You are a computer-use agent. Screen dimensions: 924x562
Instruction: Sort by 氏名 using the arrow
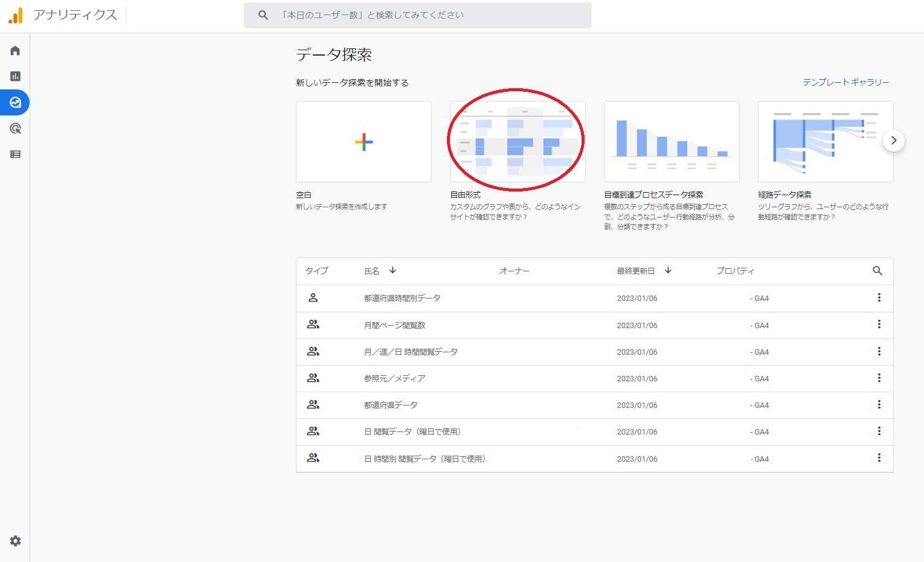tap(393, 270)
